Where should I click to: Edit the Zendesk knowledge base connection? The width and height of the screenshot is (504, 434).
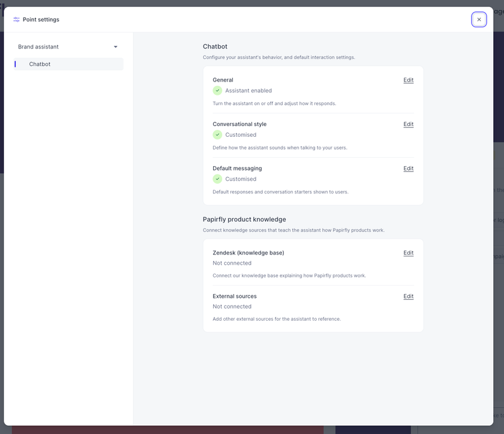[x=408, y=253]
